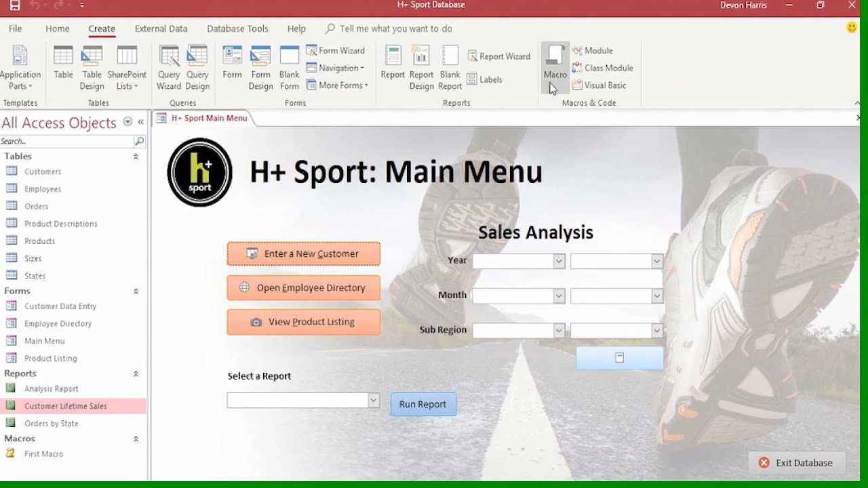Open Form Design view
Screen dimensions: 868x488
tap(260, 68)
